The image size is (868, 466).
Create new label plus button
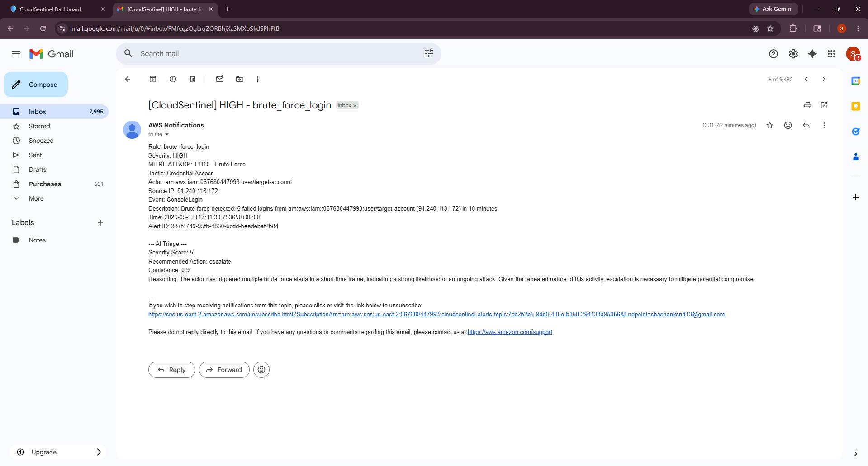(x=100, y=223)
